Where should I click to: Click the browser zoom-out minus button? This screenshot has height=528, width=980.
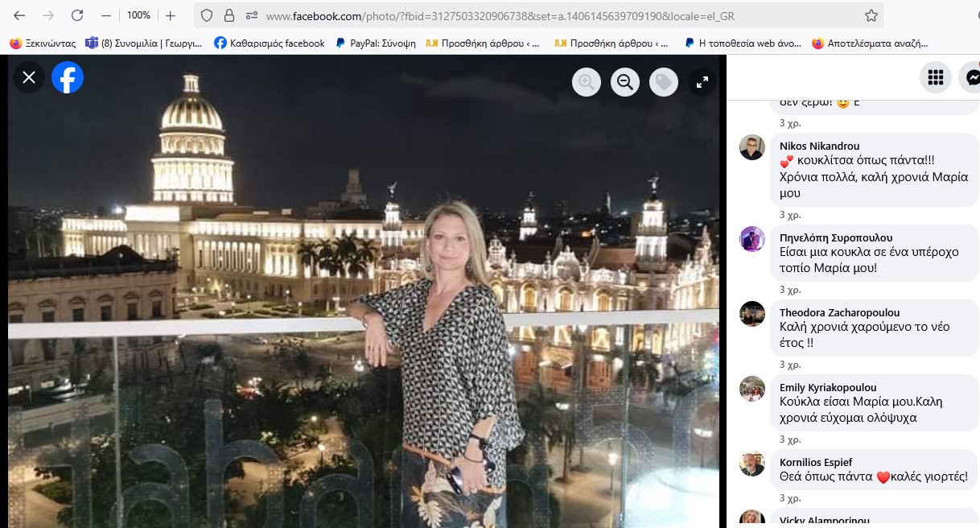[106, 15]
